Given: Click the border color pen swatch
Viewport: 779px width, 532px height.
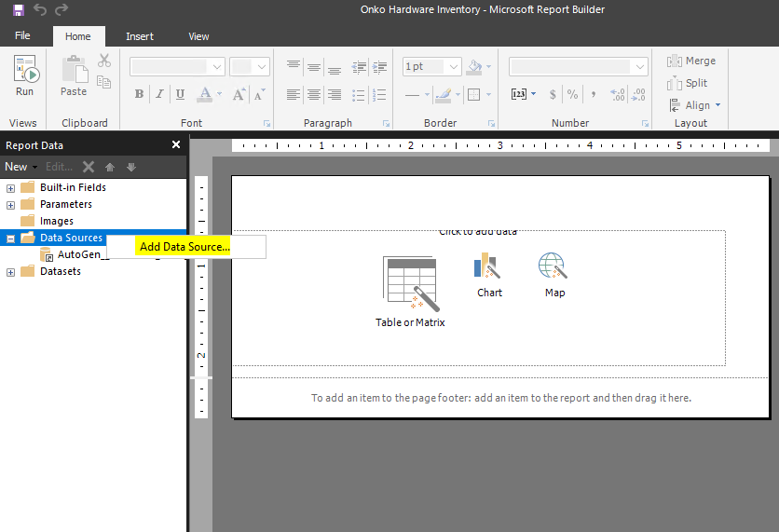Looking at the screenshot, I should tap(444, 94).
